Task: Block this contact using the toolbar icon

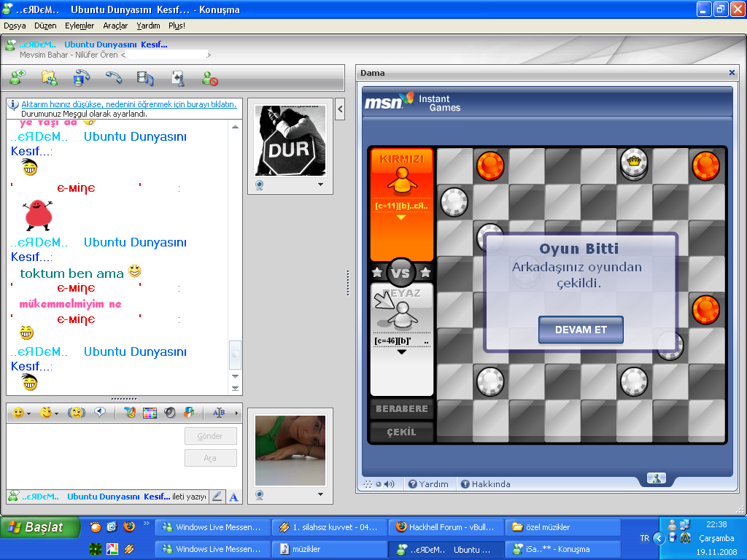Action: pos(210,77)
